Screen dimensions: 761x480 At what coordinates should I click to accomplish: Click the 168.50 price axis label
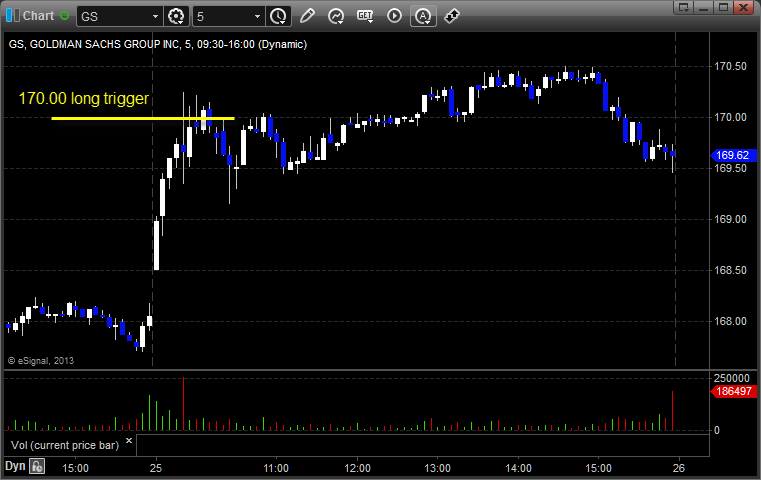click(x=730, y=270)
